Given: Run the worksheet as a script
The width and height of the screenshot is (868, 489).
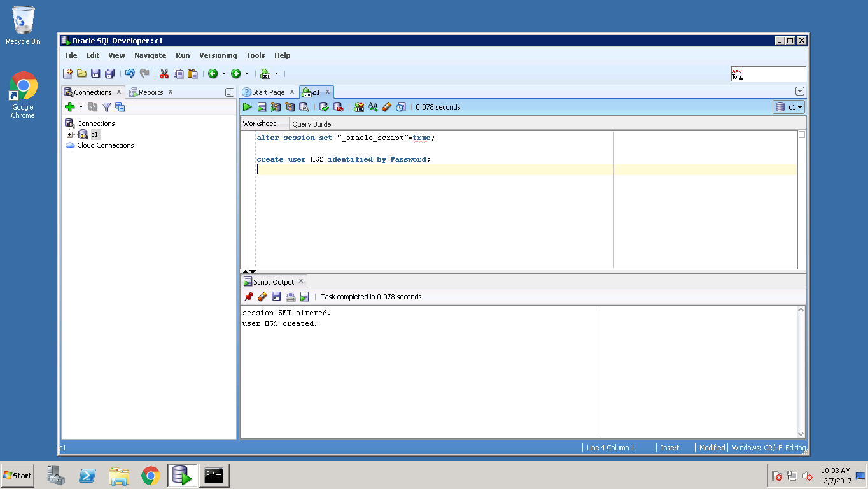Looking at the screenshot, I should click(x=262, y=106).
